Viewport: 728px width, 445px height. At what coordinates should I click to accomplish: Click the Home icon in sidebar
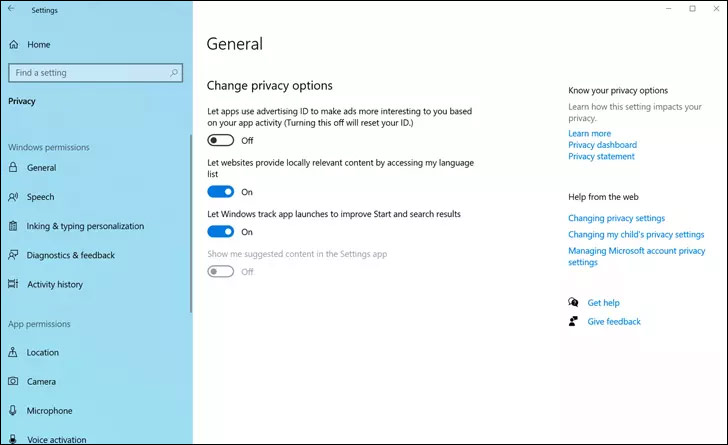pyautogui.click(x=13, y=45)
